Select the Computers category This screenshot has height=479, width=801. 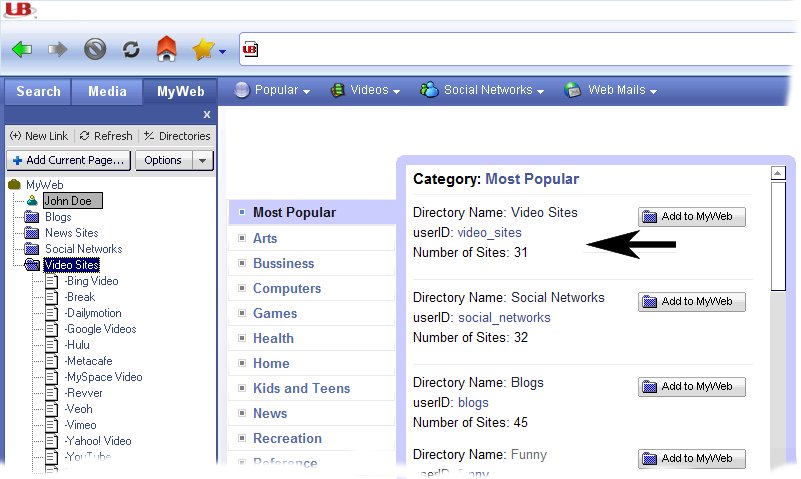(312, 289)
